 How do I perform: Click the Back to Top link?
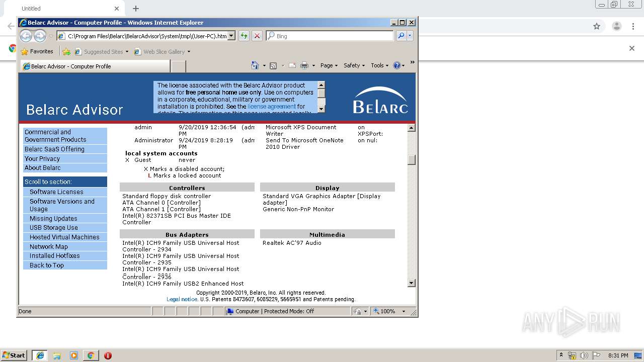click(x=65, y=265)
